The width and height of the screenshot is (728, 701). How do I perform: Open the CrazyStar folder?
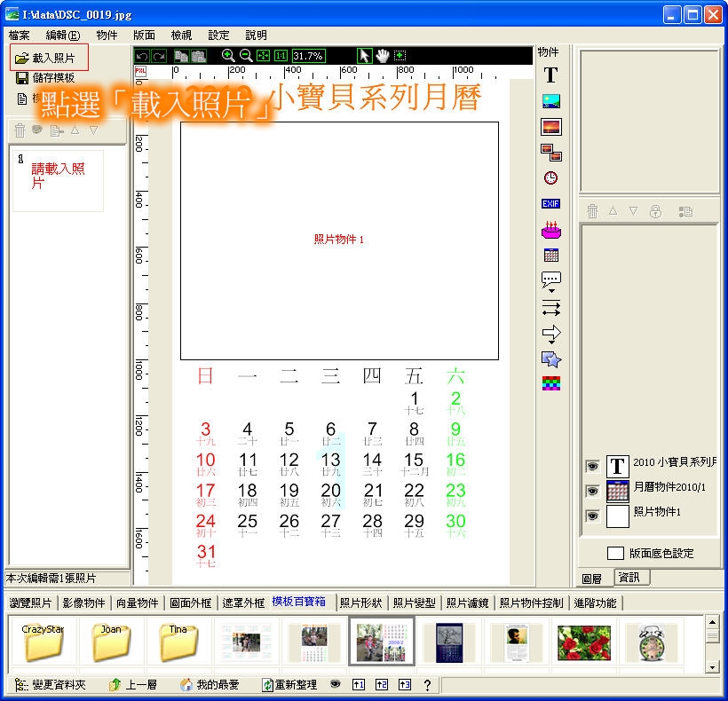click(x=43, y=642)
